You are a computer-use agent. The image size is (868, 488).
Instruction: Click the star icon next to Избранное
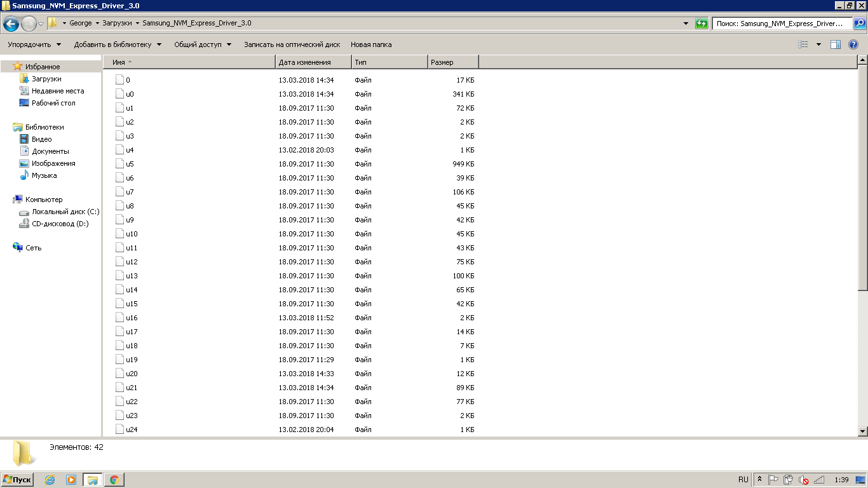click(x=18, y=67)
